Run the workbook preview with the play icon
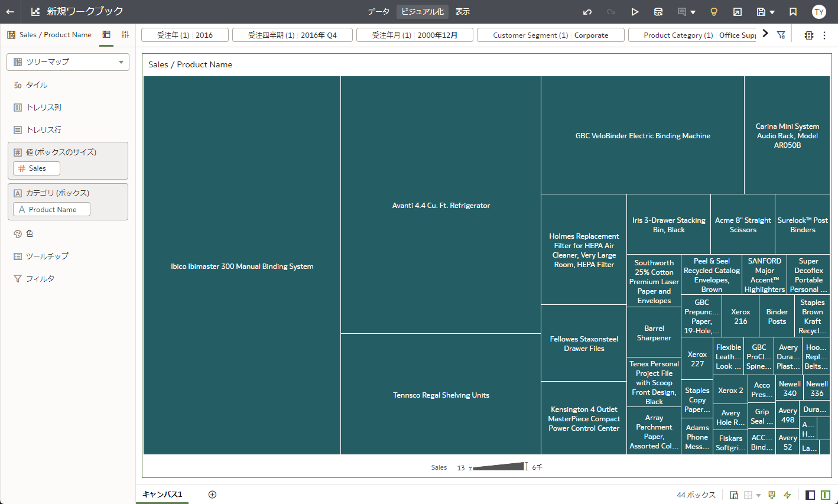The image size is (838, 504). [635, 12]
